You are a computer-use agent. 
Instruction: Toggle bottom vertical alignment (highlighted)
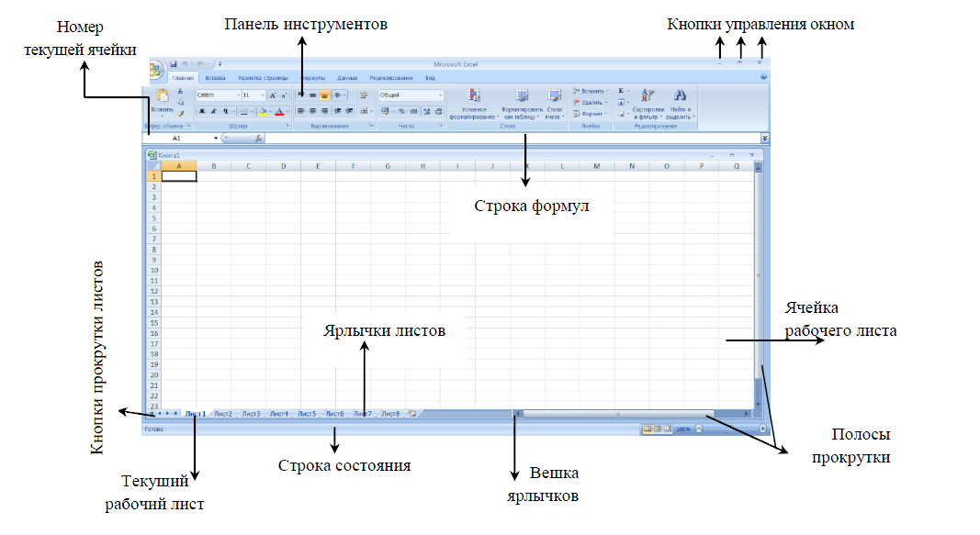coord(324,95)
